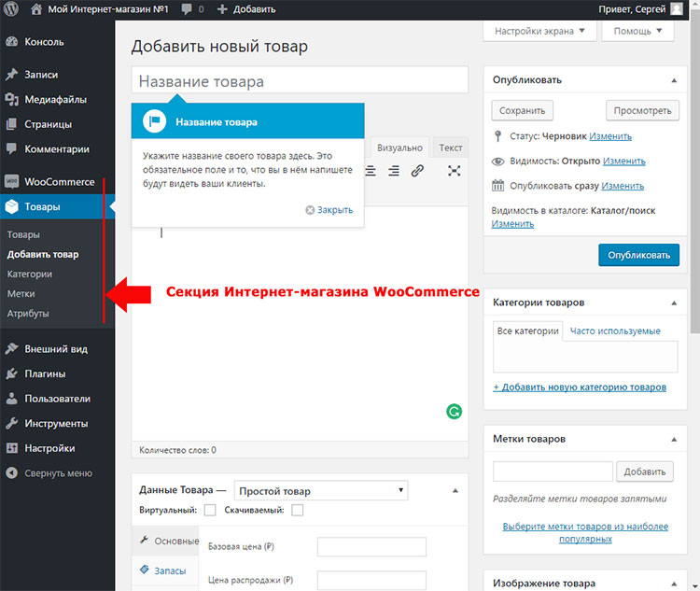
Task: Expand Настройки экрана dropdown
Action: coord(539,31)
